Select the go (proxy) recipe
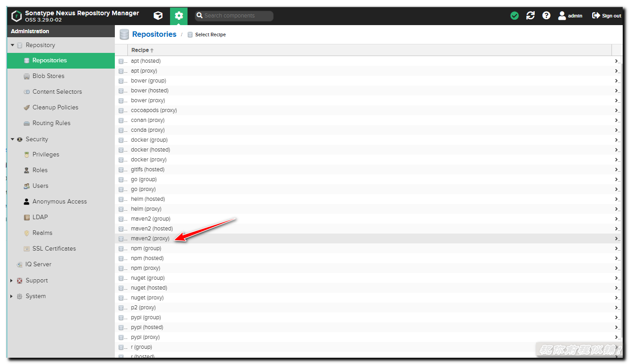This screenshot has height=364, width=629. (x=369, y=189)
